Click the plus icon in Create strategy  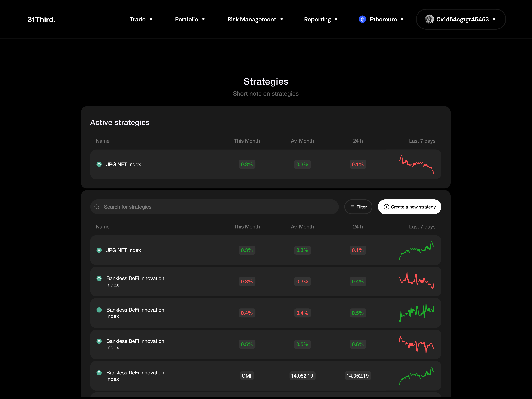386,207
